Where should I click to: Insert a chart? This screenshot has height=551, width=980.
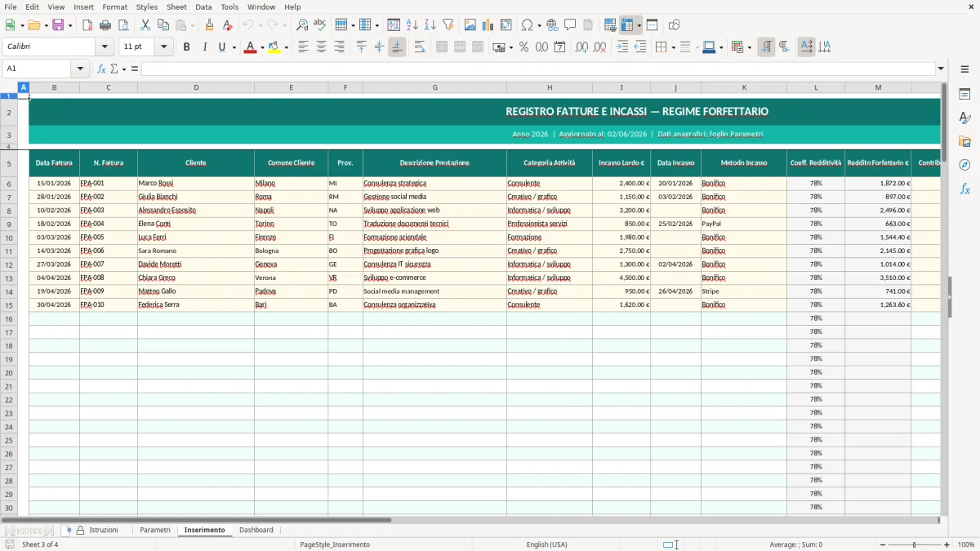pos(488,25)
